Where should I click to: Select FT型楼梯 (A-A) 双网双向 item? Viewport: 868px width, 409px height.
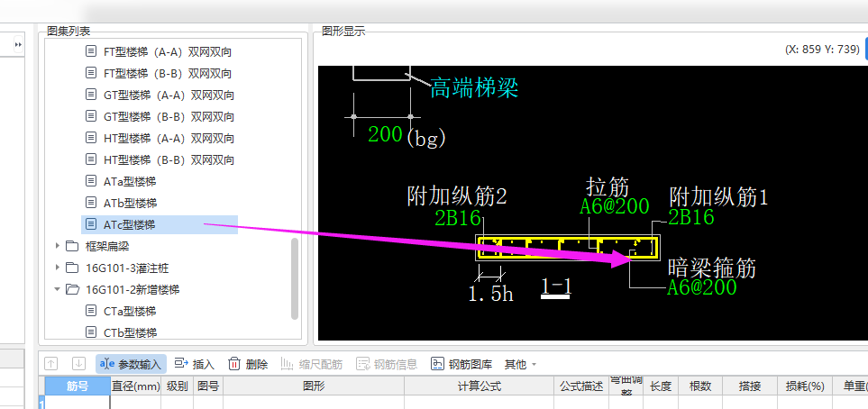(x=167, y=51)
